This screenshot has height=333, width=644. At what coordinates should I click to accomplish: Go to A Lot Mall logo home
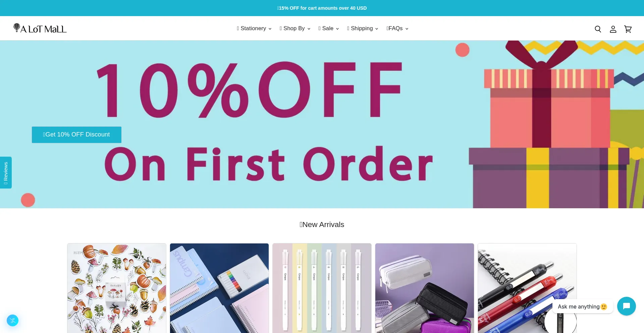pyautogui.click(x=40, y=29)
